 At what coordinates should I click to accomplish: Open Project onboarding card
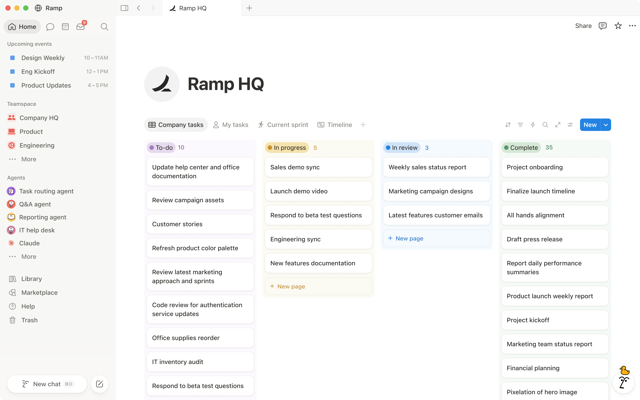point(555,167)
